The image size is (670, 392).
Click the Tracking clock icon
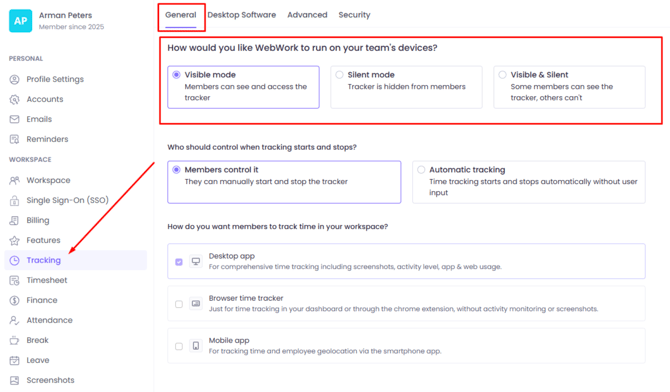[15, 260]
